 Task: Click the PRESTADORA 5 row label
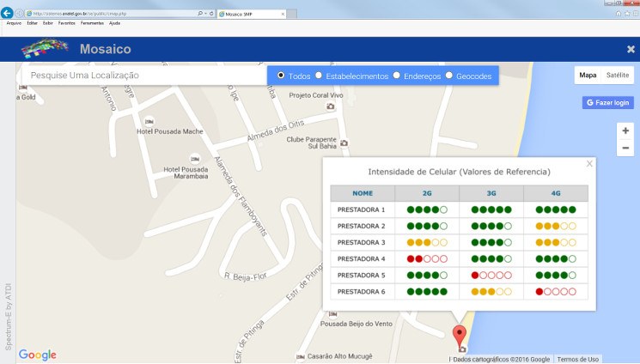coord(361,275)
